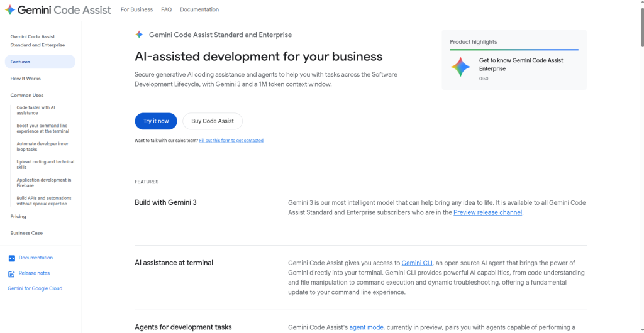This screenshot has width=644, height=333.
Task: Click the Buy Code Assist button
Action: 213,121
